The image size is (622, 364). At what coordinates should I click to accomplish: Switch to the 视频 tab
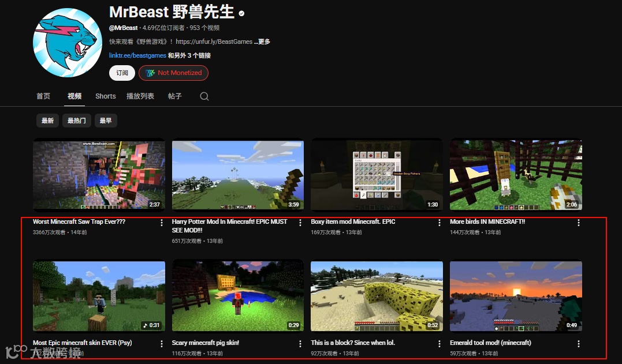click(x=74, y=96)
